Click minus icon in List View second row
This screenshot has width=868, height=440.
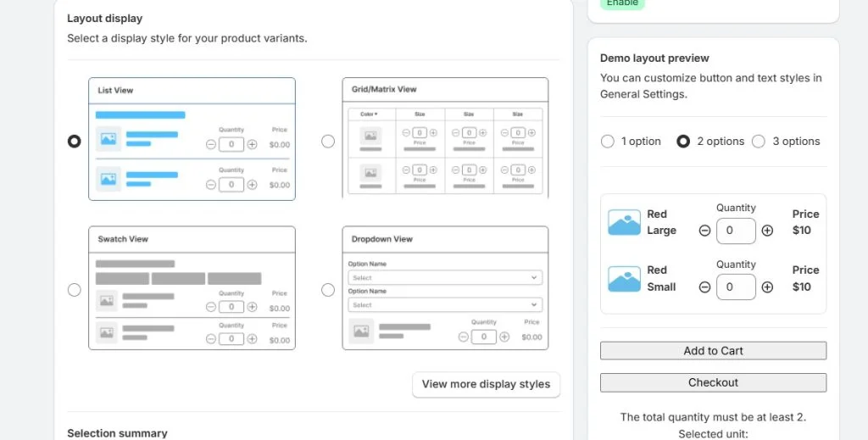tap(211, 184)
